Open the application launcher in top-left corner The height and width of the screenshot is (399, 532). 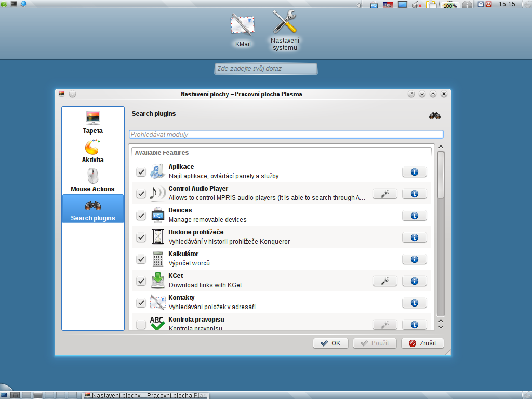pyautogui.click(x=4, y=4)
